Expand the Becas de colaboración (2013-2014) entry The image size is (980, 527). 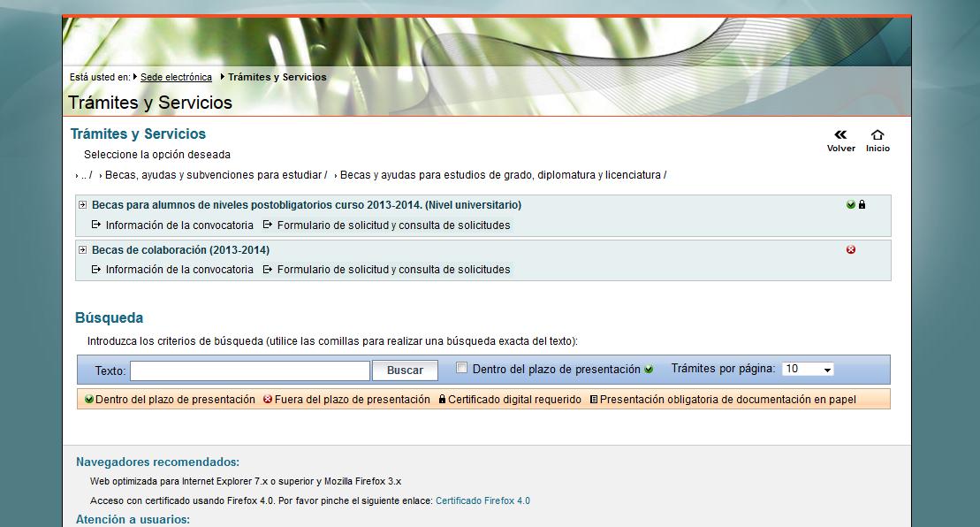point(83,250)
